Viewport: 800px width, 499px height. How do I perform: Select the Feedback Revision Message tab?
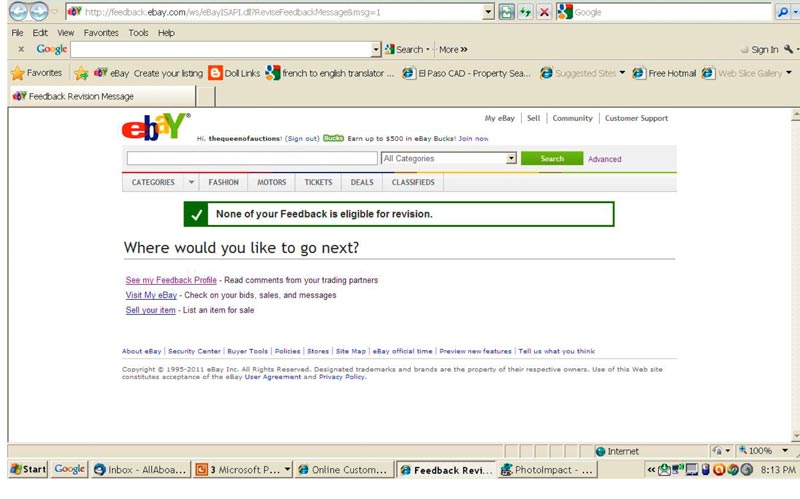(102, 96)
